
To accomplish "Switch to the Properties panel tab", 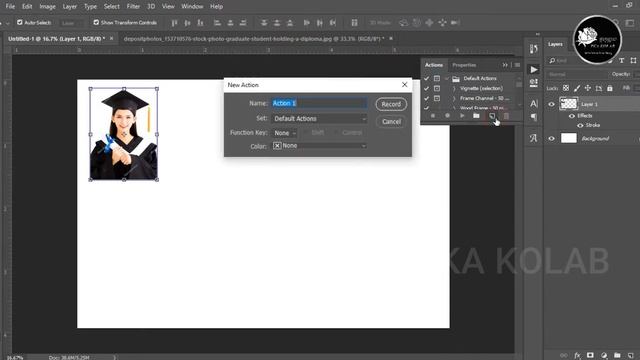I will coord(464,65).
